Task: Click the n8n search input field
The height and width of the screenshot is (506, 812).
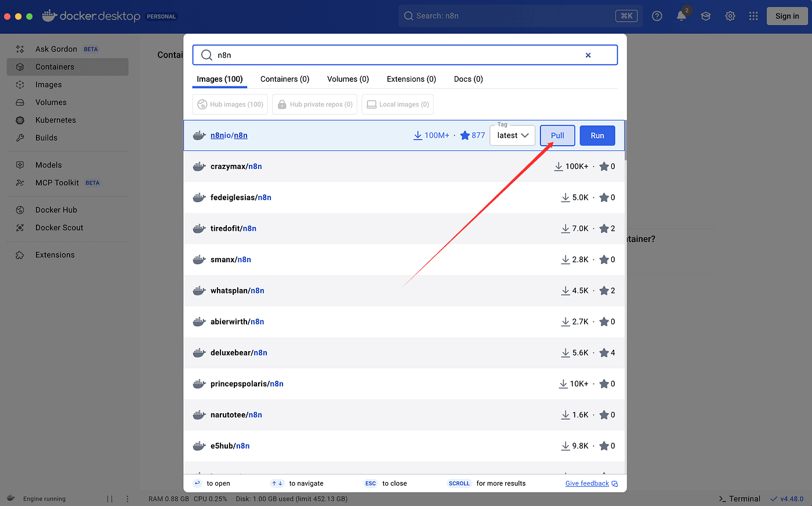Action: (x=394, y=55)
